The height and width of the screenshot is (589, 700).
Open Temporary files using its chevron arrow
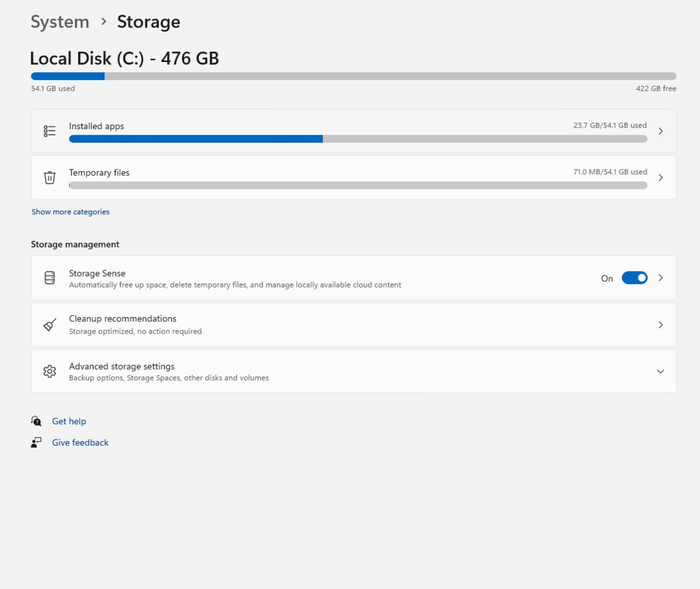click(661, 178)
